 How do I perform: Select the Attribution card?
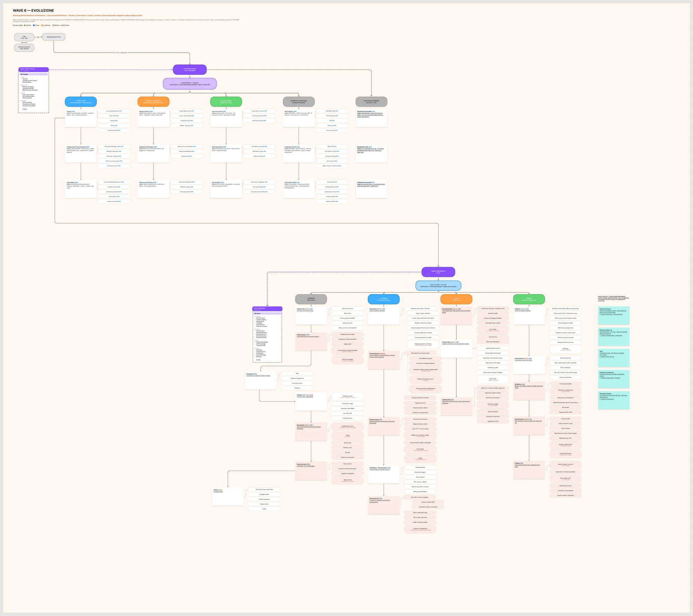coord(529,391)
